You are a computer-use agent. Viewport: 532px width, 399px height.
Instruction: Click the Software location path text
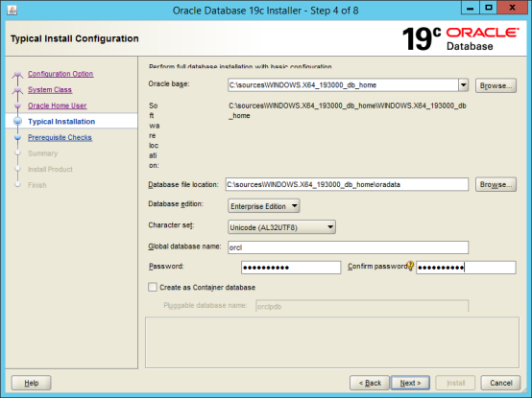(x=348, y=110)
